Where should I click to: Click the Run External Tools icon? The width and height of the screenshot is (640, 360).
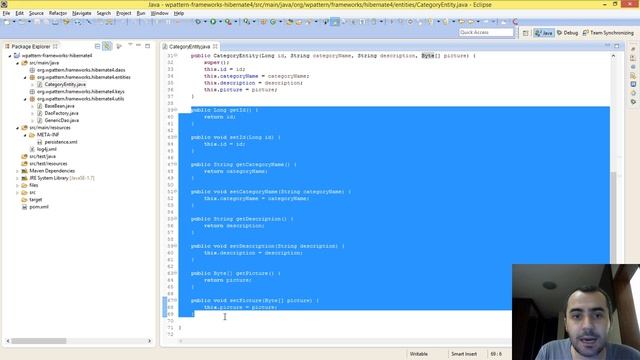228,22
